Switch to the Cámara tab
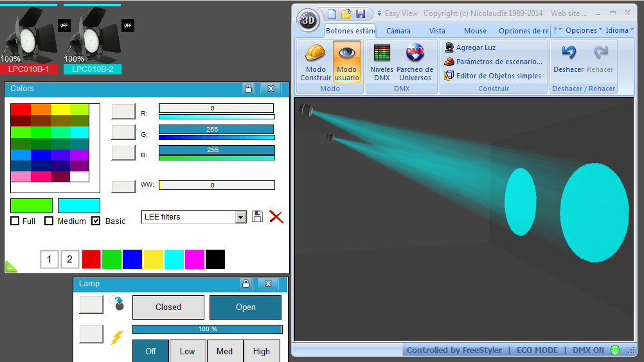644x362 pixels. 398,31
